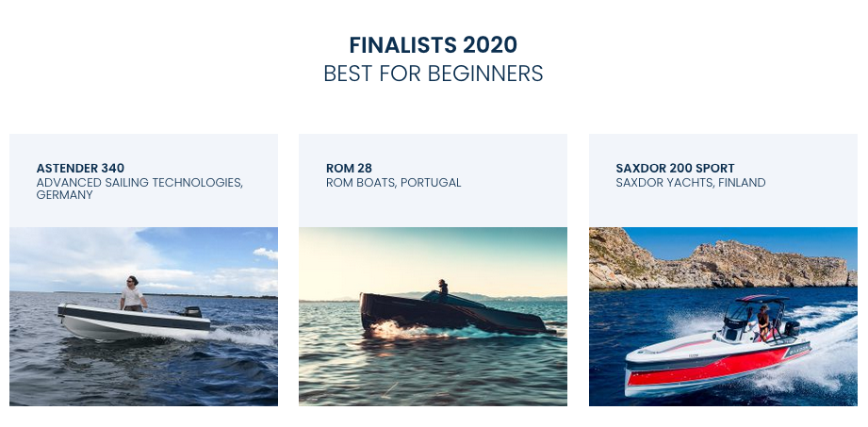This screenshot has height=427, width=868.
Task: Click the "BEST FOR BEGINNERS" subheading
Action: (x=434, y=74)
